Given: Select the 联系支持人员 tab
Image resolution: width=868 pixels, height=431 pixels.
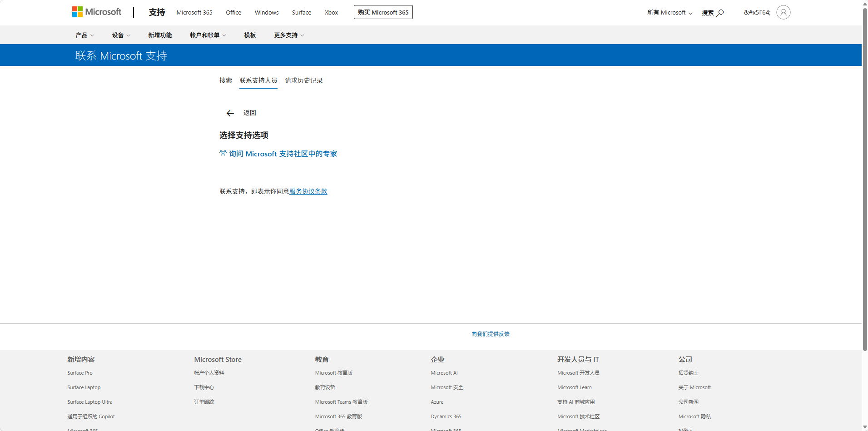Looking at the screenshot, I should tap(258, 80).
